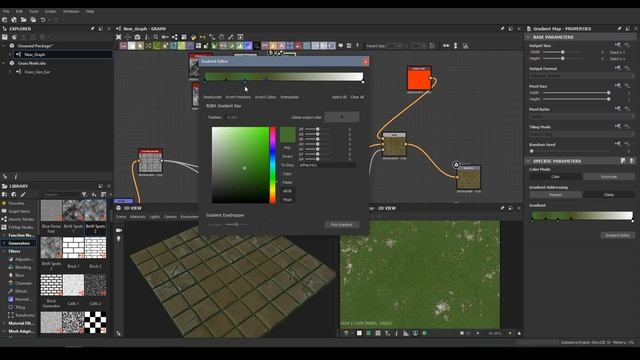
Task: Click the green curve node icon in node bar
Action: [157, 46]
